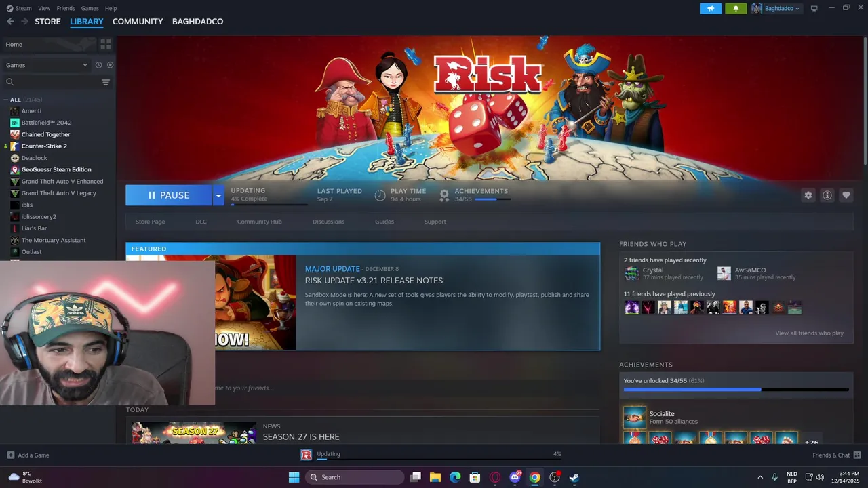Select The Mortuary Assistant in list
The width and height of the screenshot is (868, 488).
coord(54,240)
